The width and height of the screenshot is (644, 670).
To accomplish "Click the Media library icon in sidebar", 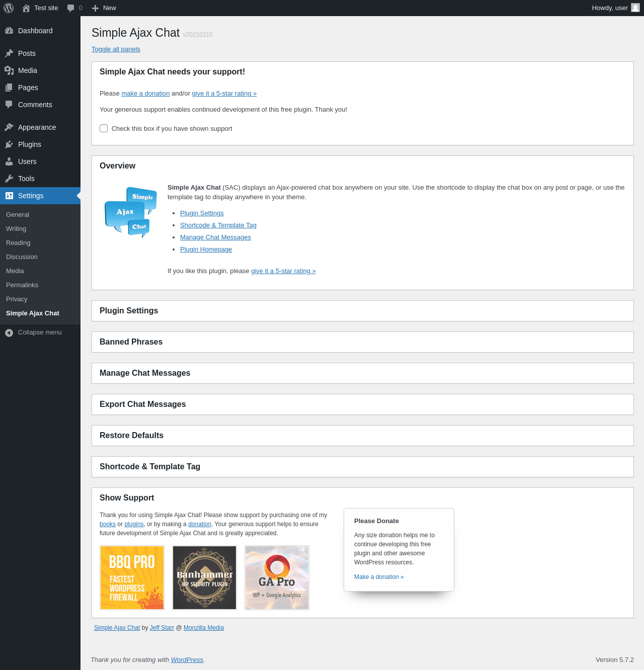I will point(9,70).
